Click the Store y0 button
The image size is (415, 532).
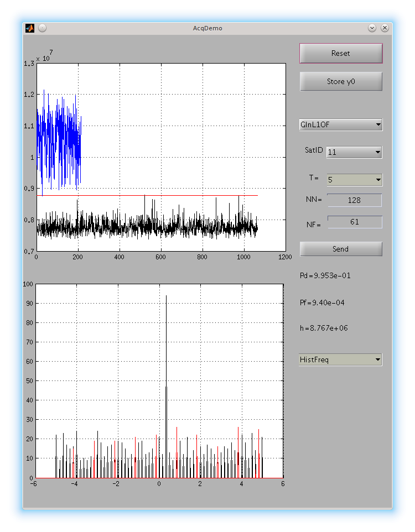click(341, 81)
